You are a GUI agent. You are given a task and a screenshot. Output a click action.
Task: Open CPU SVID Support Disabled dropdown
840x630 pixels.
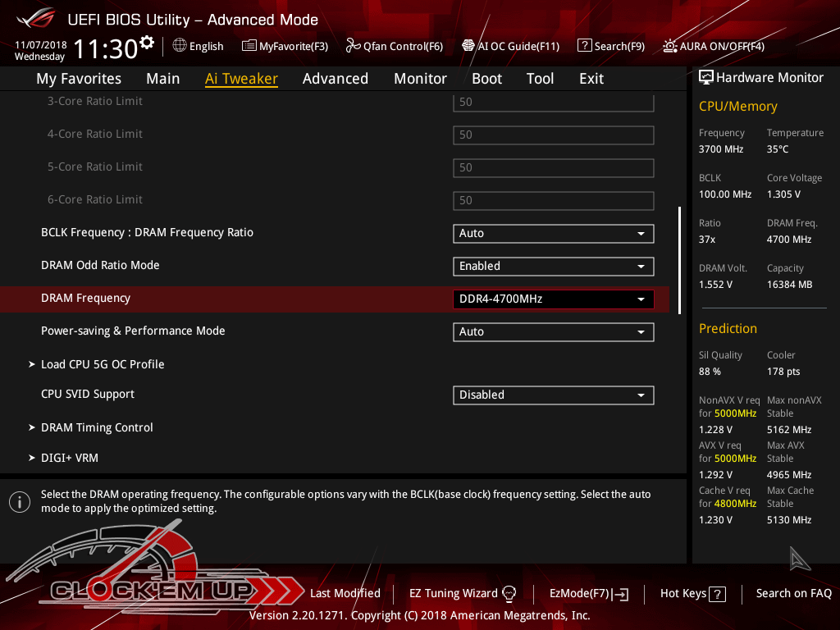click(553, 395)
